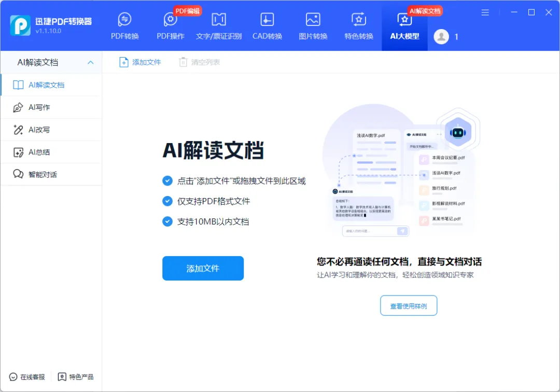Open the PDF转换 tab
The width and height of the screenshot is (560, 392).
[x=124, y=26]
